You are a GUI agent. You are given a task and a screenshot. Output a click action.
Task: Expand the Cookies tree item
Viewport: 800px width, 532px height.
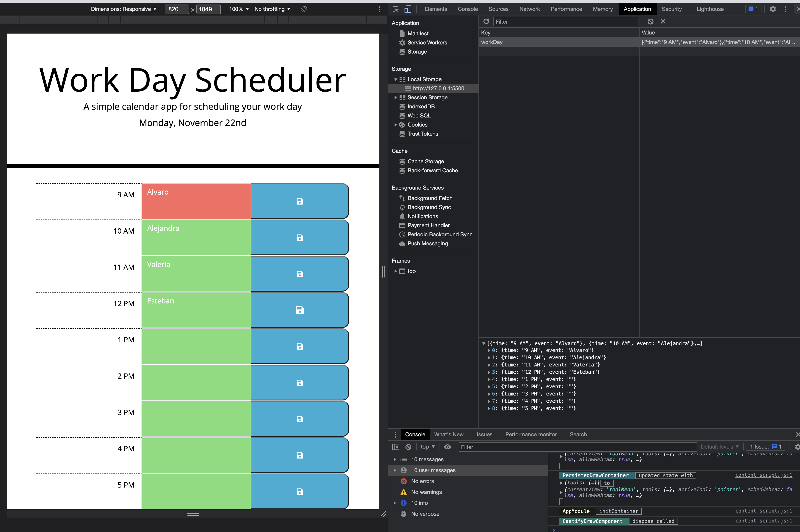396,124
